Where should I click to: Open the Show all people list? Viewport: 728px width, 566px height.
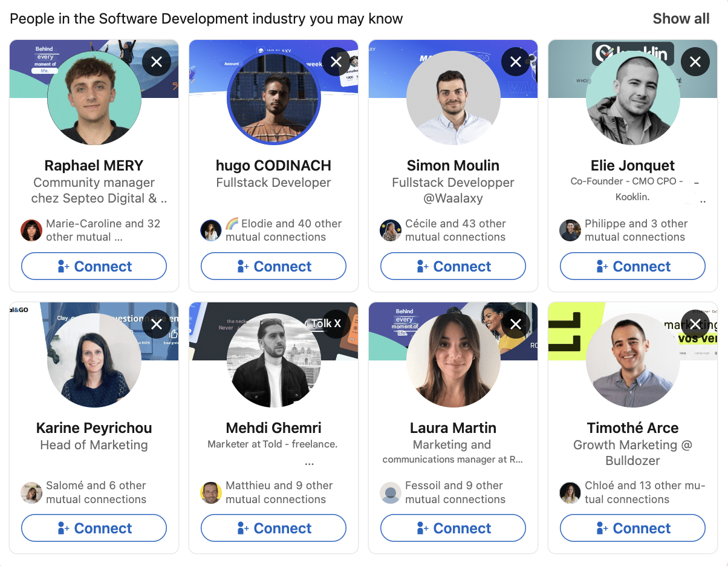click(x=681, y=18)
